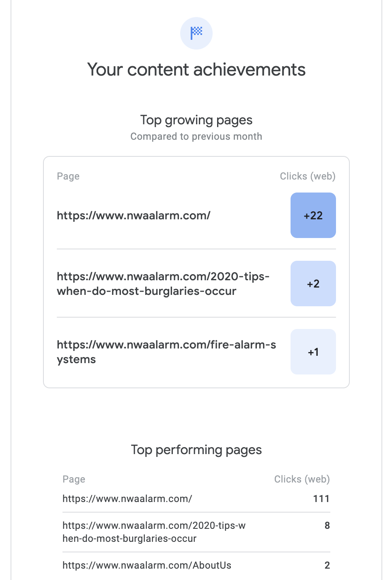392x580 pixels.
Task: Open the 2020-tips burglaries growing page link
Action: pyautogui.click(x=163, y=284)
